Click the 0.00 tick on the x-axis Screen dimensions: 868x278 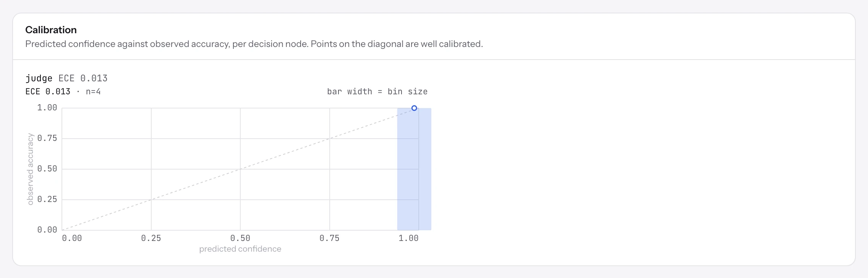point(72,238)
